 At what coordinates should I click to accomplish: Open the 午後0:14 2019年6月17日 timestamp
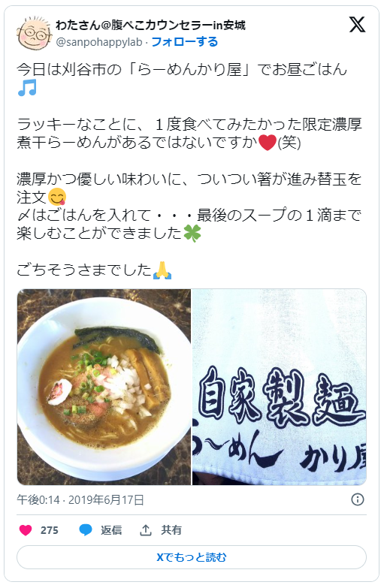coord(80,500)
